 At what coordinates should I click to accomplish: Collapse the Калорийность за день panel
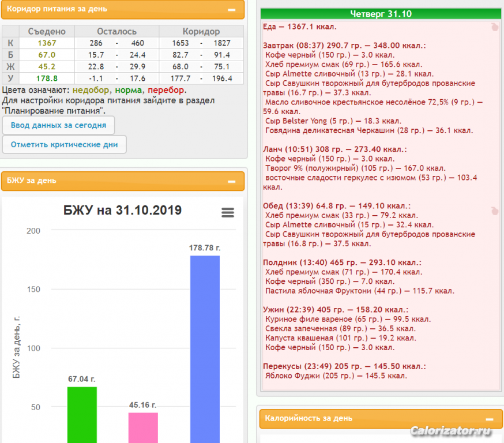pyautogui.click(x=490, y=419)
